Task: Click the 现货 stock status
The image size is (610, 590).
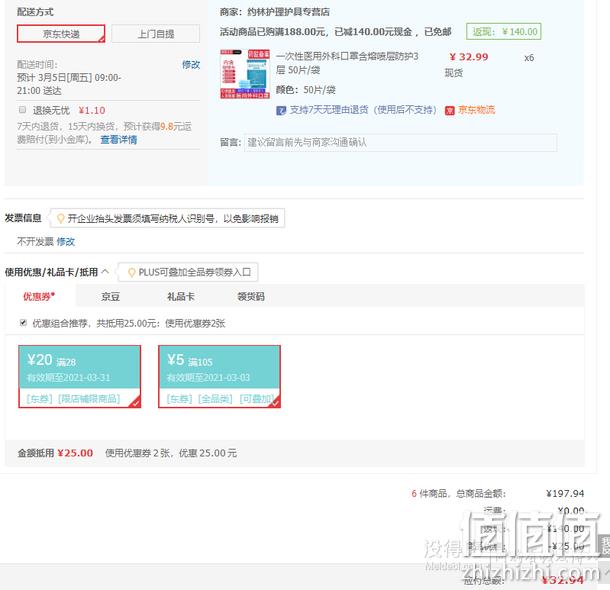Action: [454, 73]
